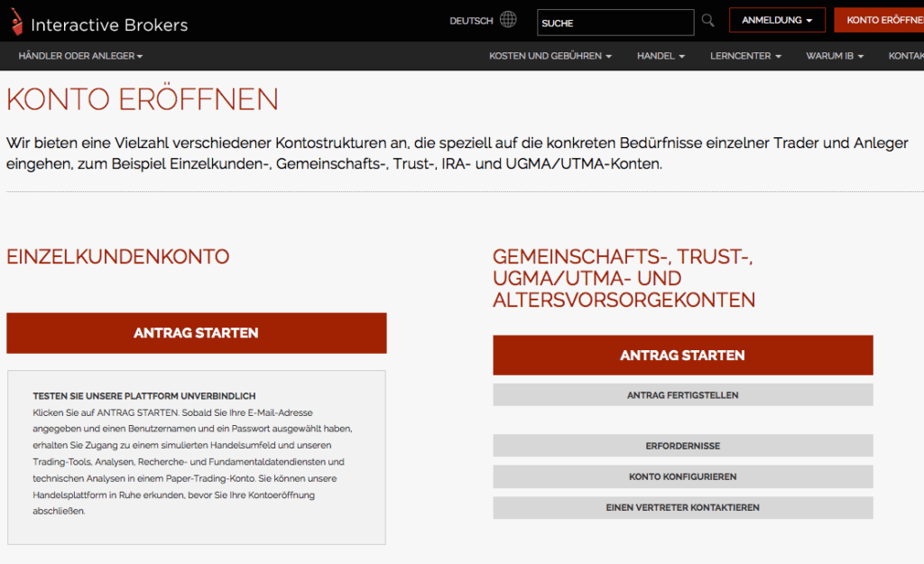Click 'Testen Sie unsere Plattform unverbindlich' text

[144, 396]
